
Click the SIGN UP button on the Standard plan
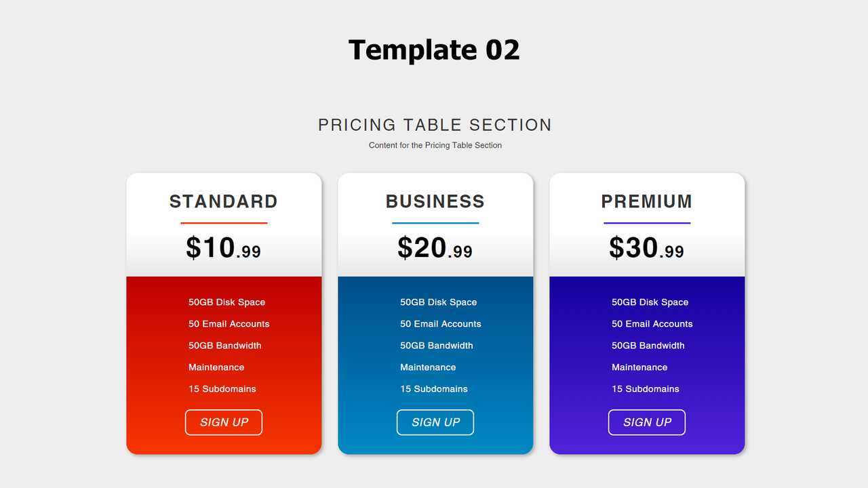pos(224,422)
